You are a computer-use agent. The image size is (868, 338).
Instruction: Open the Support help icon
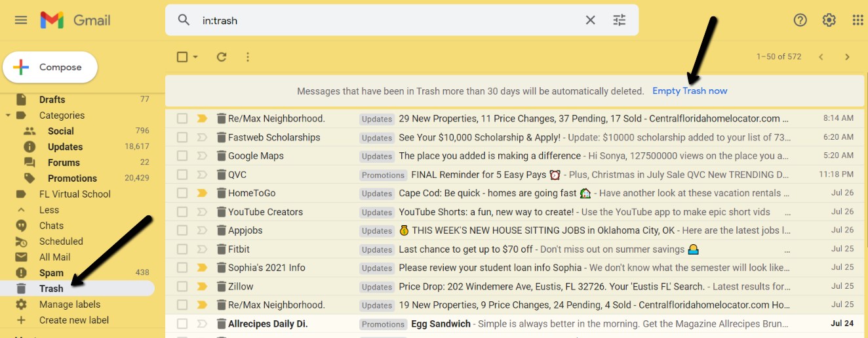[800, 20]
